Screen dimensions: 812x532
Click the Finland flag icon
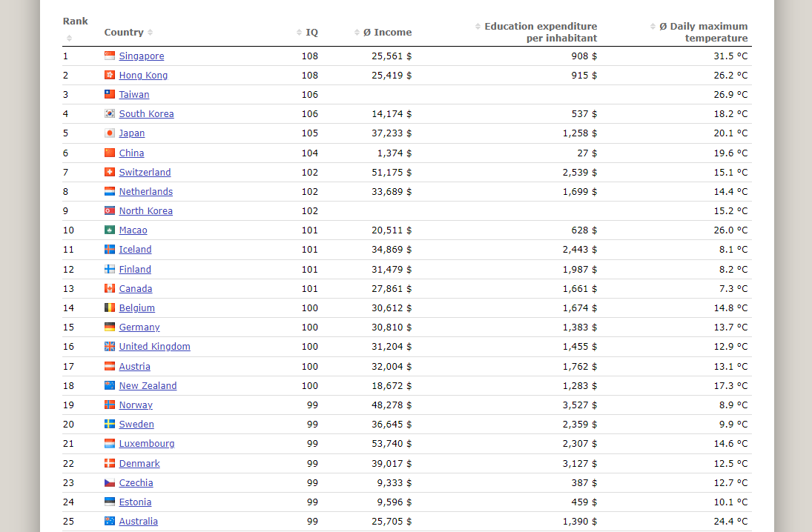(x=109, y=268)
